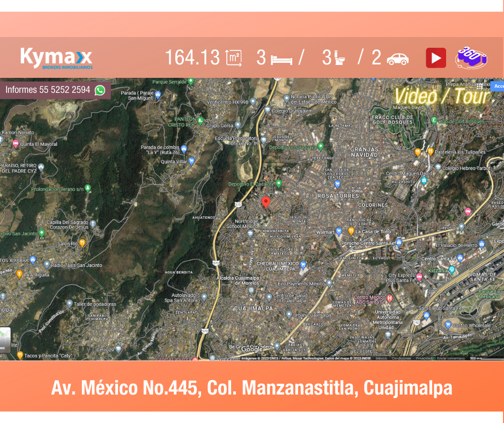Select the Centro de Salud T-III Cuajimalpa marker
Screen dimensions: 504x423
pyautogui.click(x=269, y=296)
